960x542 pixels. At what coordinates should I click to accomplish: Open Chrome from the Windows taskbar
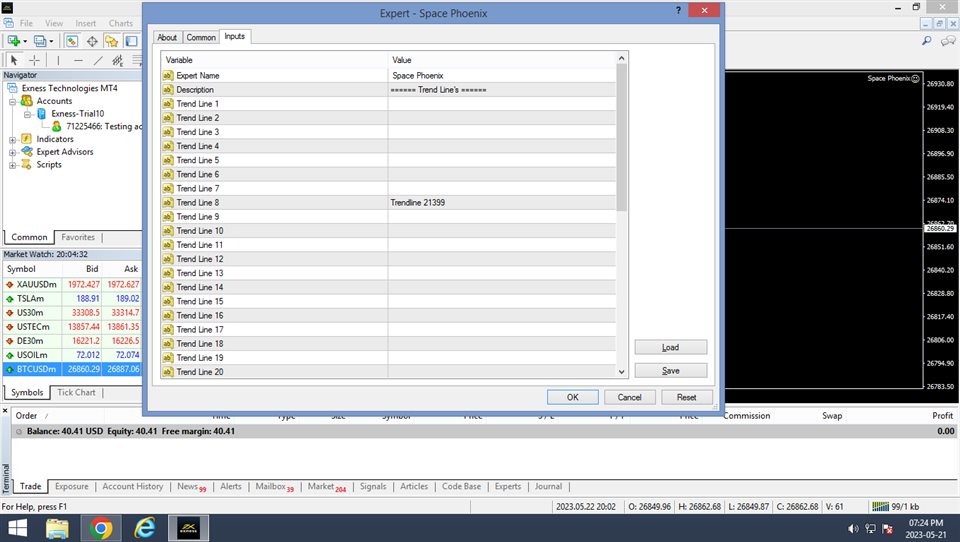coord(101,527)
